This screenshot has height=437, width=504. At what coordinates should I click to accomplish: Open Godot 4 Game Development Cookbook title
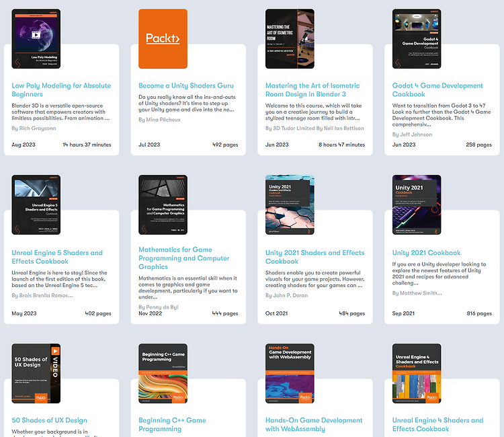click(x=437, y=89)
